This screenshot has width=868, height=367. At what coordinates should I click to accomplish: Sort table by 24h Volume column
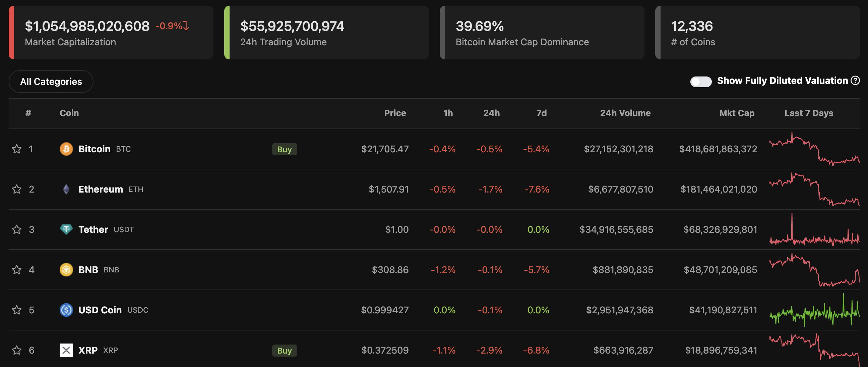tap(625, 113)
